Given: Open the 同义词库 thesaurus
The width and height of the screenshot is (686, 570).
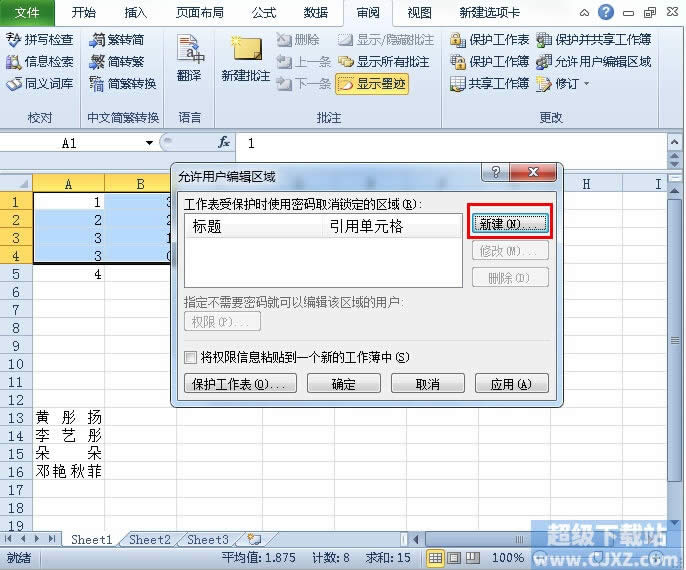Looking at the screenshot, I should pyautogui.click(x=39, y=83).
